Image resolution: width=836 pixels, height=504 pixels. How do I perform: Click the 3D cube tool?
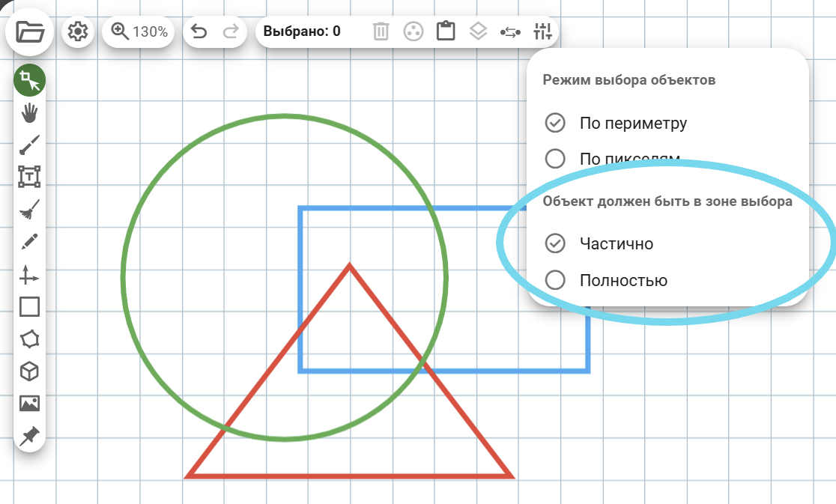click(30, 371)
